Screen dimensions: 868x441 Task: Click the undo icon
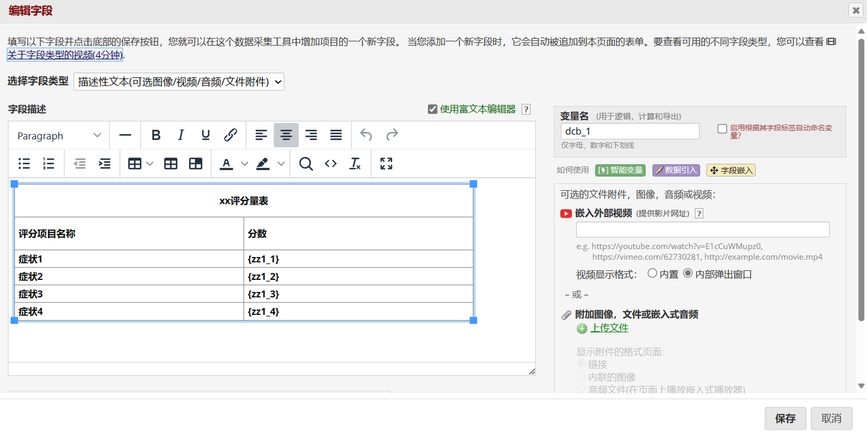click(x=366, y=135)
